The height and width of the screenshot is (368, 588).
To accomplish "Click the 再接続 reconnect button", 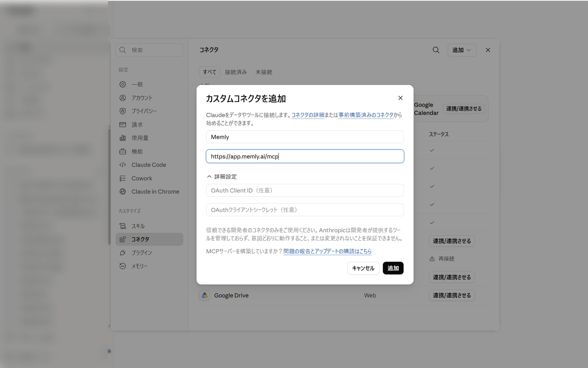I will pyautogui.click(x=442, y=259).
